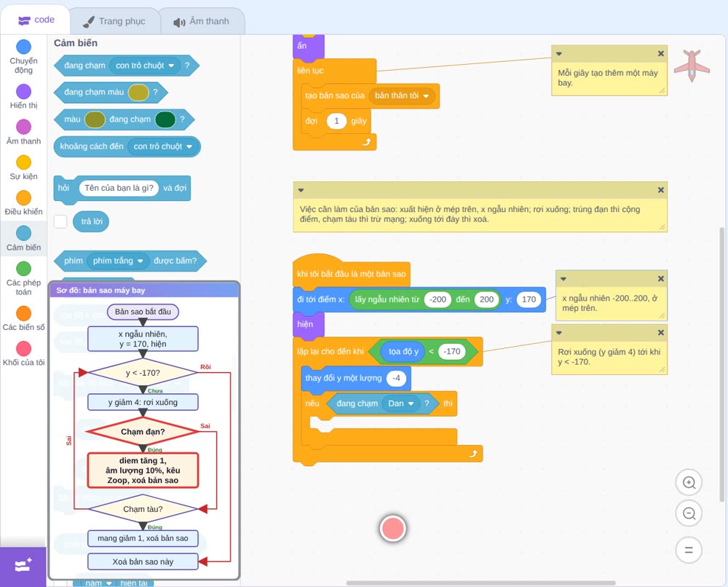Click the red record circle button
The width and height of the screenshot is (728, 587).
pyautogui.click(x=393, y=529)
